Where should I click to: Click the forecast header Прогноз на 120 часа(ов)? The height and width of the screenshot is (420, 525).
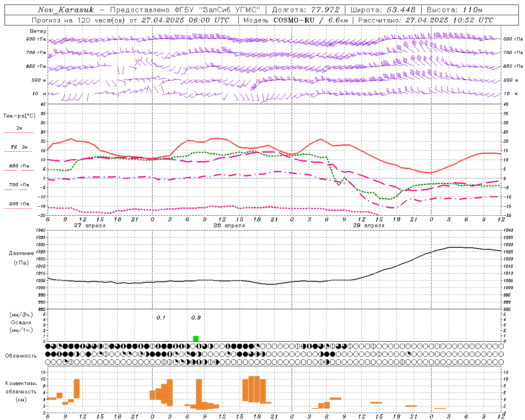(x=79, y=20)
